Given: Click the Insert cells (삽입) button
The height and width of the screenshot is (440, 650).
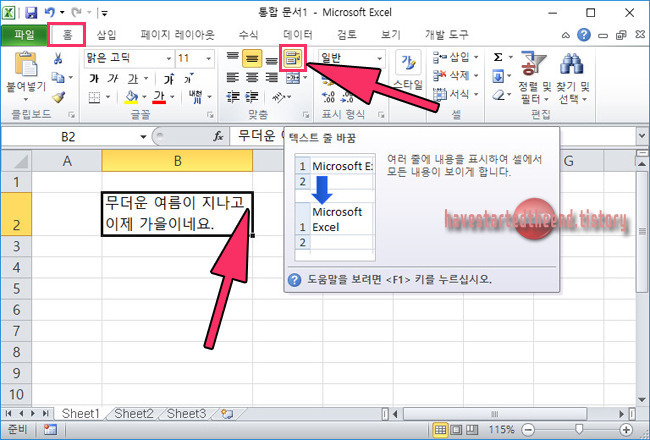Looking at the screenshot, I should [455, 57].
